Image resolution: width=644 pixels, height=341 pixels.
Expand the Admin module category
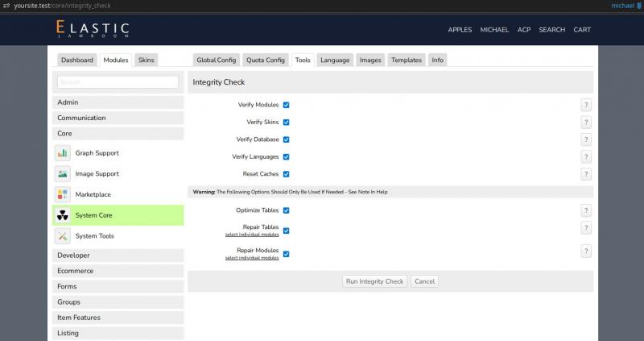(x=119, y=102)
